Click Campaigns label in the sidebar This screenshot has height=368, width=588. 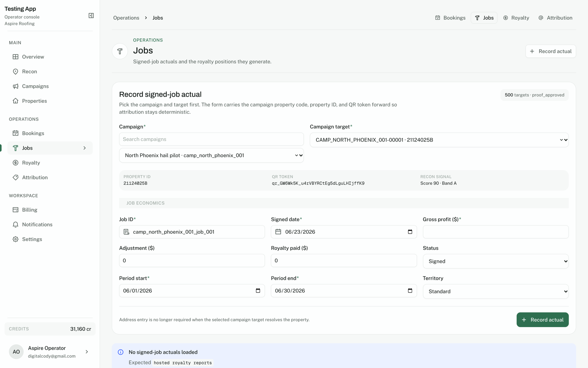point(35,86)
